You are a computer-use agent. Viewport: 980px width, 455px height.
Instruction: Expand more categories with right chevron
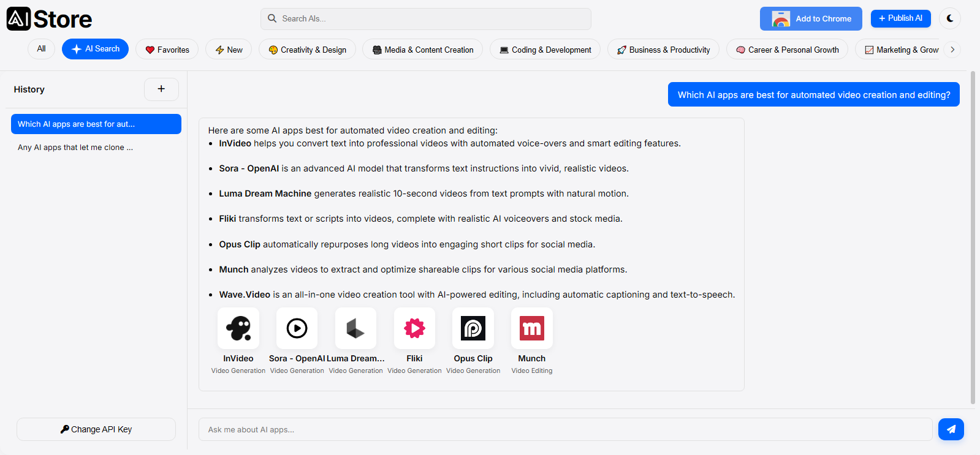coord(952,50)
